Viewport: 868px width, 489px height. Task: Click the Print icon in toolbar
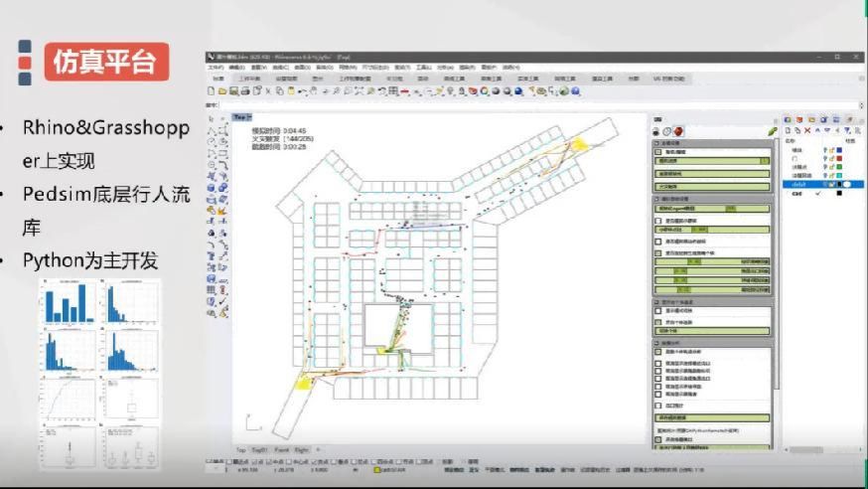[x=244, y=91]
